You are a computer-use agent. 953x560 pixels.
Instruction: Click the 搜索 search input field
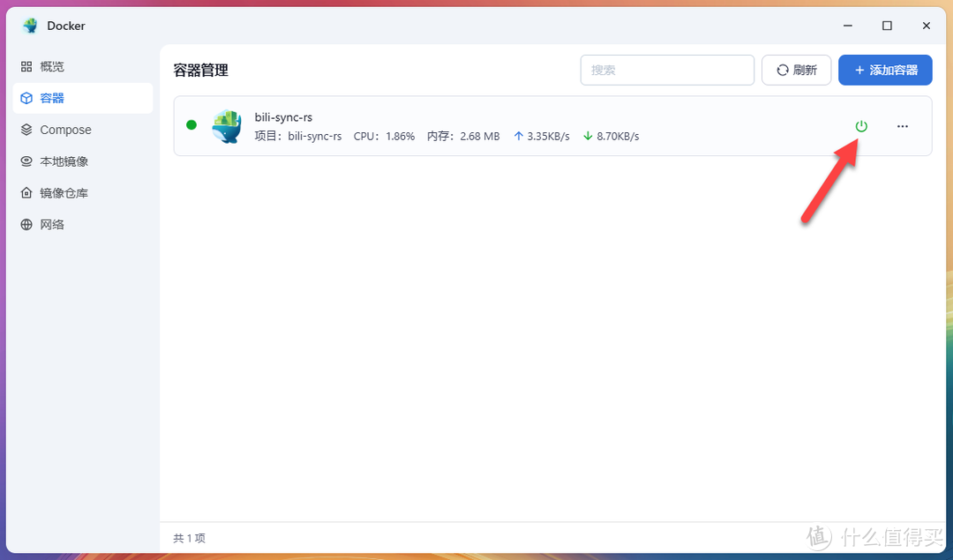667,70
